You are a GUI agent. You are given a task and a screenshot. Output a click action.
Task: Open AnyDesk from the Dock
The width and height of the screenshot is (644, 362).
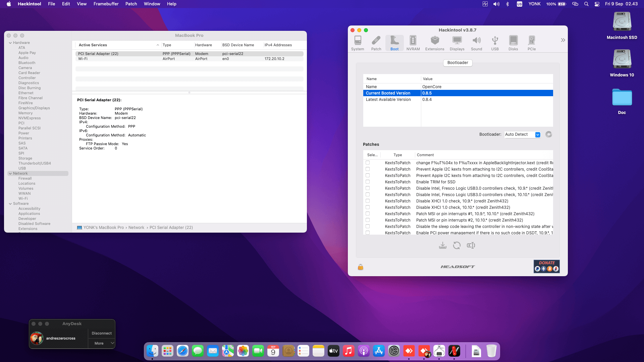point(409,351)
